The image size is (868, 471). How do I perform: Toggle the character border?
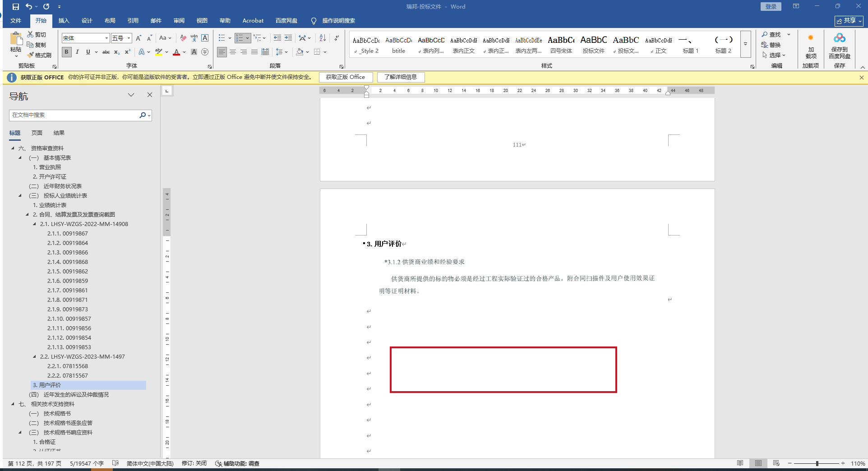click(x=205, y=38)
